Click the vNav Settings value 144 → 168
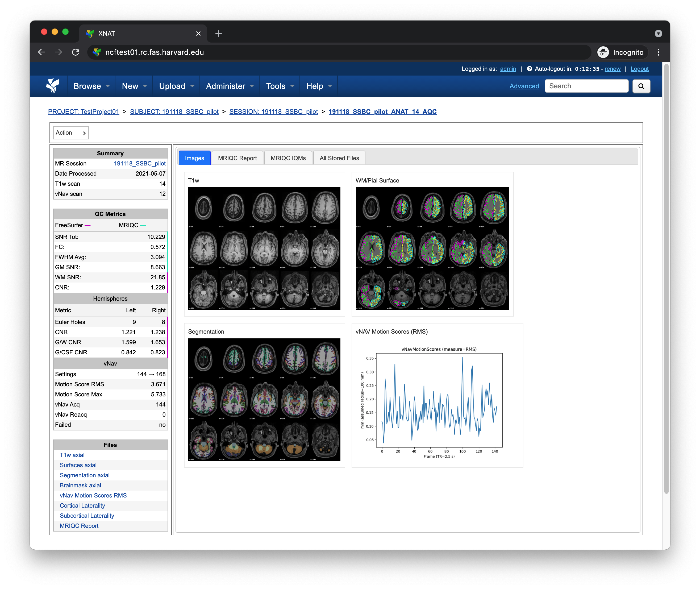 pyautogui.click(x=151, y=374)
